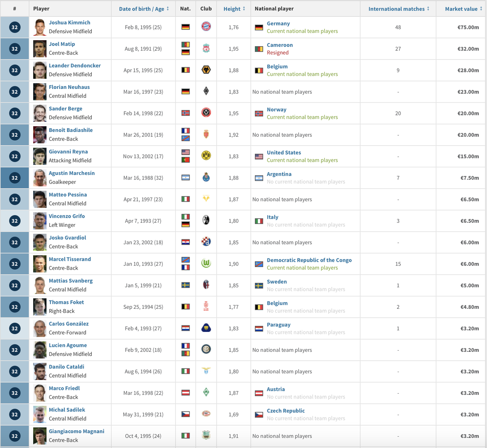Click Hellas Verona crest in Pessina row
The height and width of the screenshot is (448, 487).
[x=206, y=199]
